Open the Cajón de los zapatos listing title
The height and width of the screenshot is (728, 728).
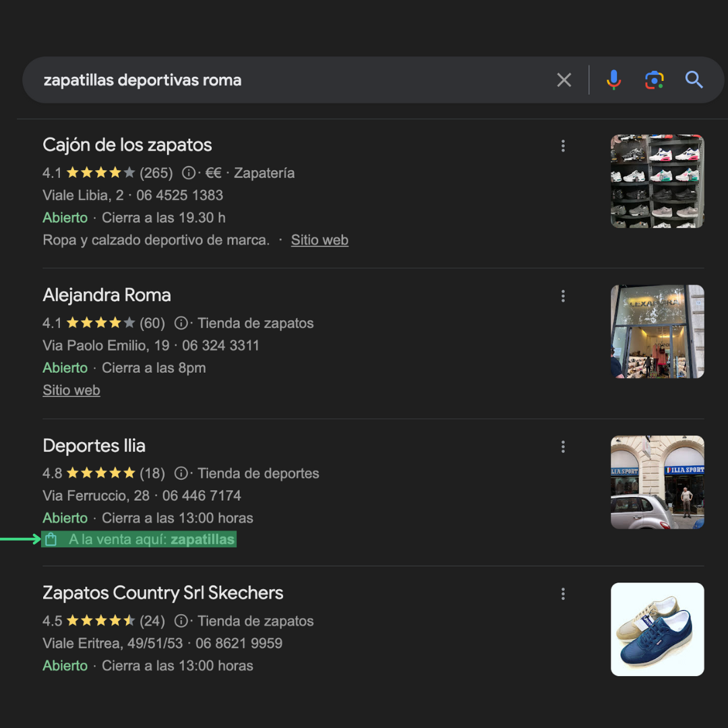[x=127, y=146]
